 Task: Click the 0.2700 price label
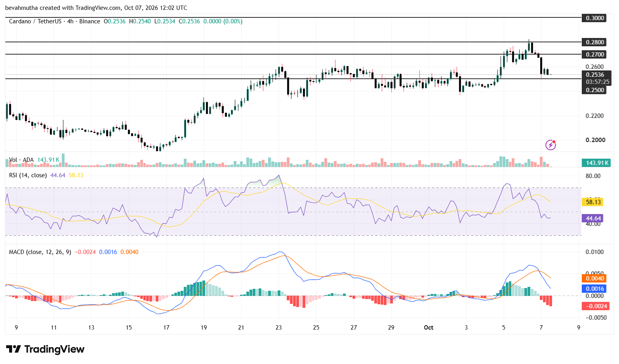[595, 54]
